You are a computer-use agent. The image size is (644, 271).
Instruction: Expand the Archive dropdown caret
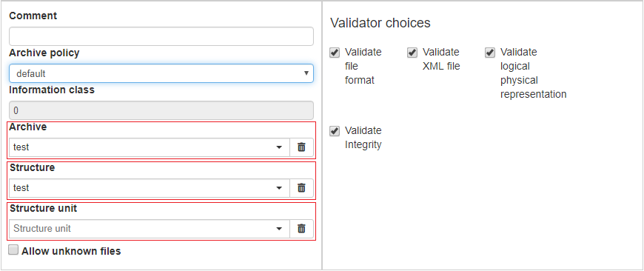[279, 147]
